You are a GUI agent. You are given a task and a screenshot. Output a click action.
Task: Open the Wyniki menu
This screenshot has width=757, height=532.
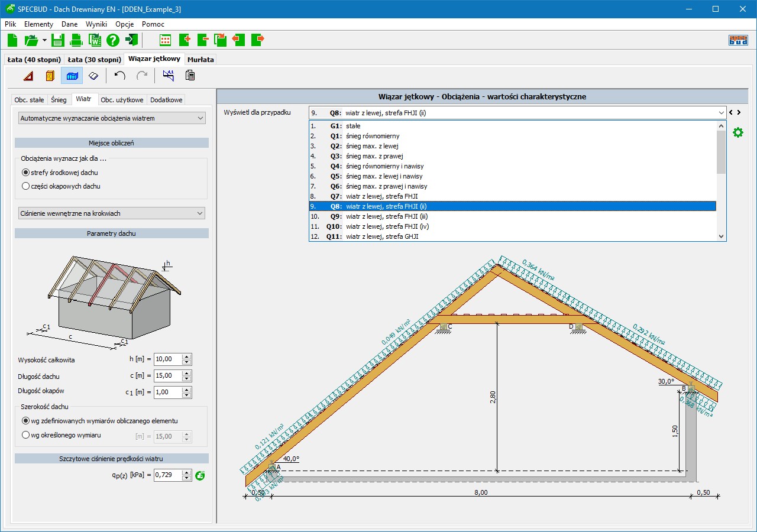[96, 24]
